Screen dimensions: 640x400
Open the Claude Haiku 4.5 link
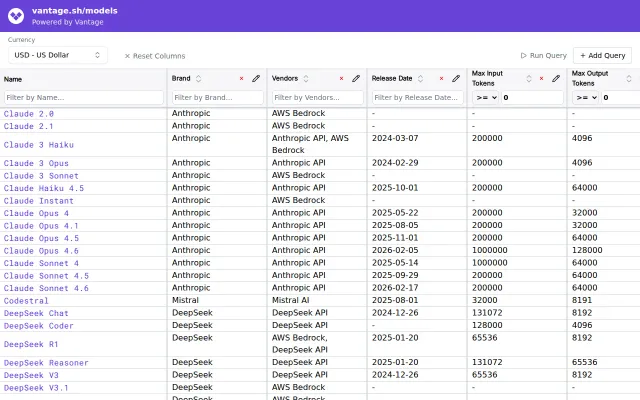(44, 188)
